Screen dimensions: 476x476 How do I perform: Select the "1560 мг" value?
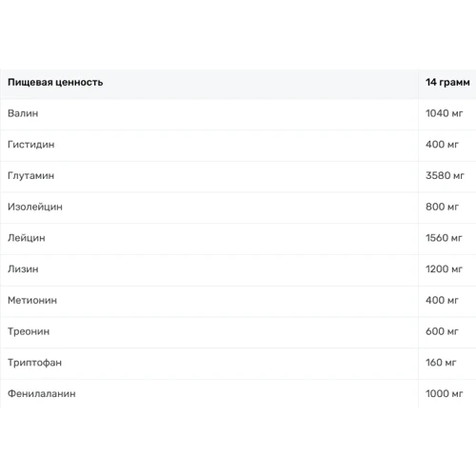[444, 238]
